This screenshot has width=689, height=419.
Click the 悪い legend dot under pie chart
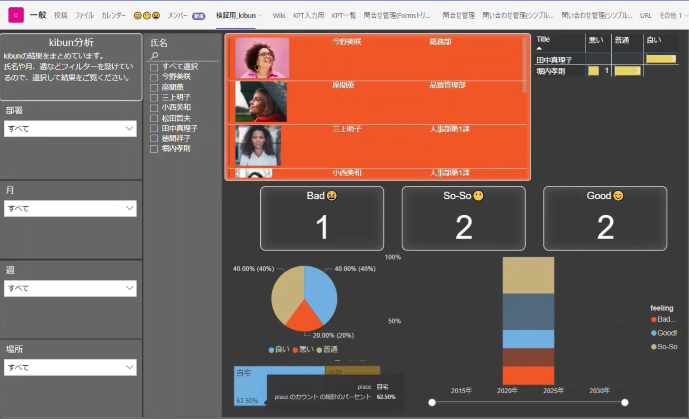pos(296,349)
